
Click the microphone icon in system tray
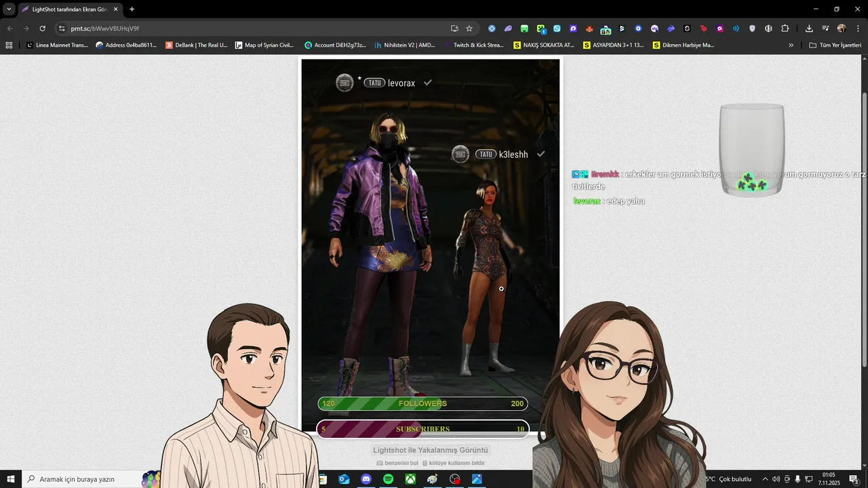pyautogui.click(x=797, y=479)
